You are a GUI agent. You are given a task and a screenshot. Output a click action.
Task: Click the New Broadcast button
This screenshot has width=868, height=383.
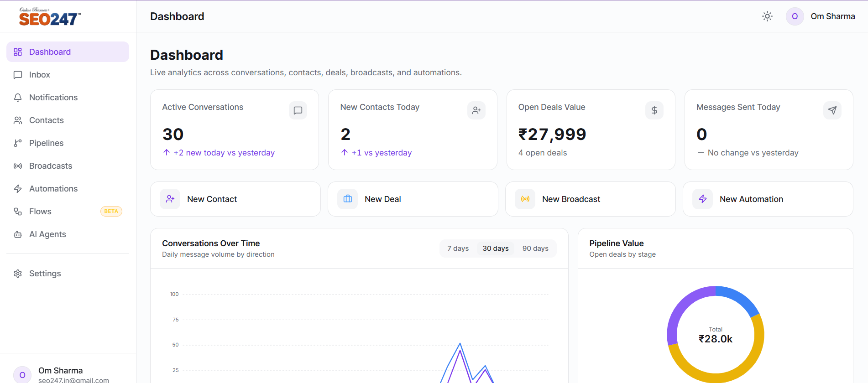pos(591,199)
